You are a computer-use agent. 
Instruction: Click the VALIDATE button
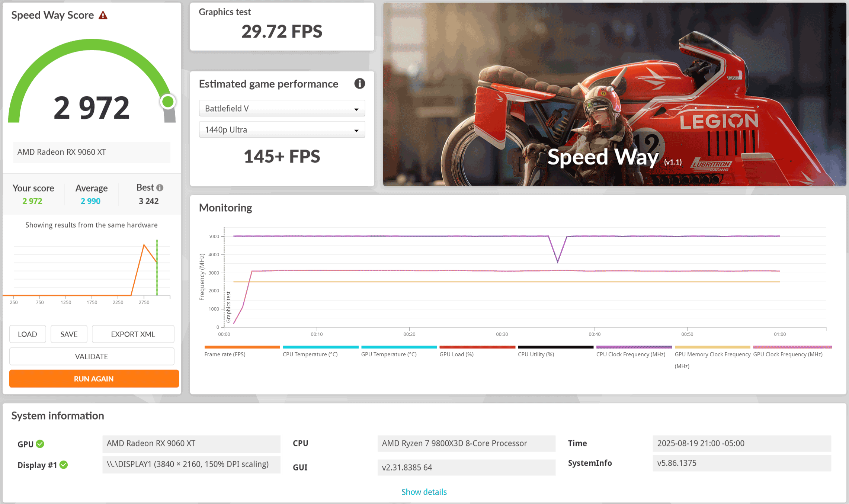pos(92,356)
